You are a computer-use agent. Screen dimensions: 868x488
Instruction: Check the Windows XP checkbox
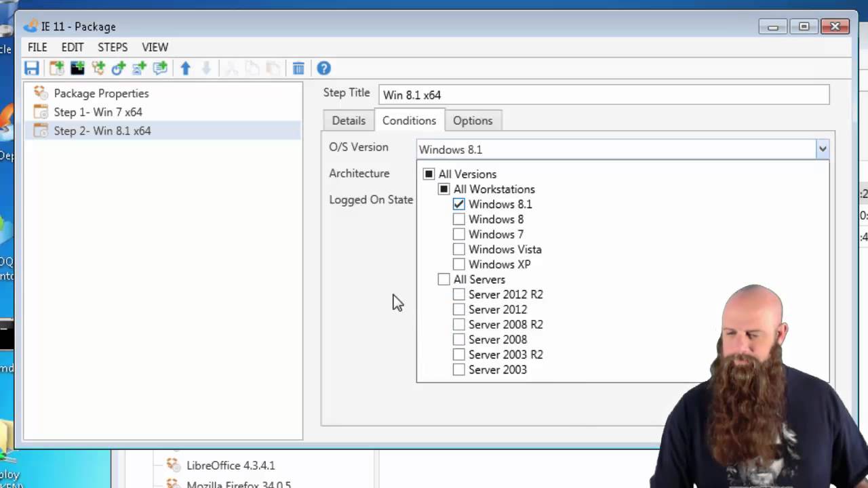458,264
